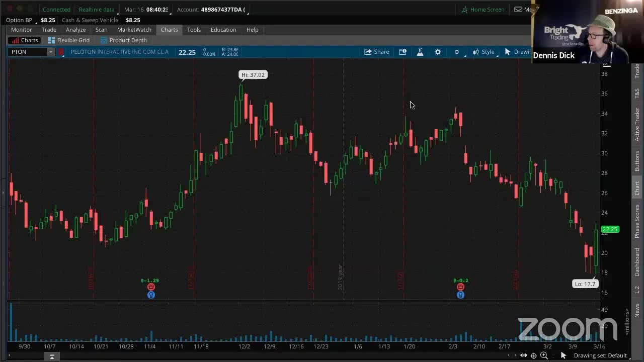Click the February earnings red phone icon
This screenshot has height=362, width=644.
click(460, 287)
